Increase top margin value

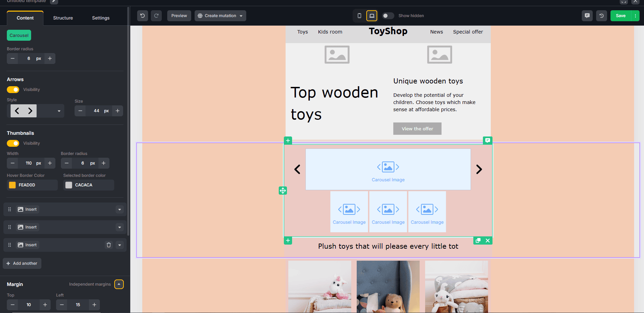pyautogui.click(x=45, y=305)
